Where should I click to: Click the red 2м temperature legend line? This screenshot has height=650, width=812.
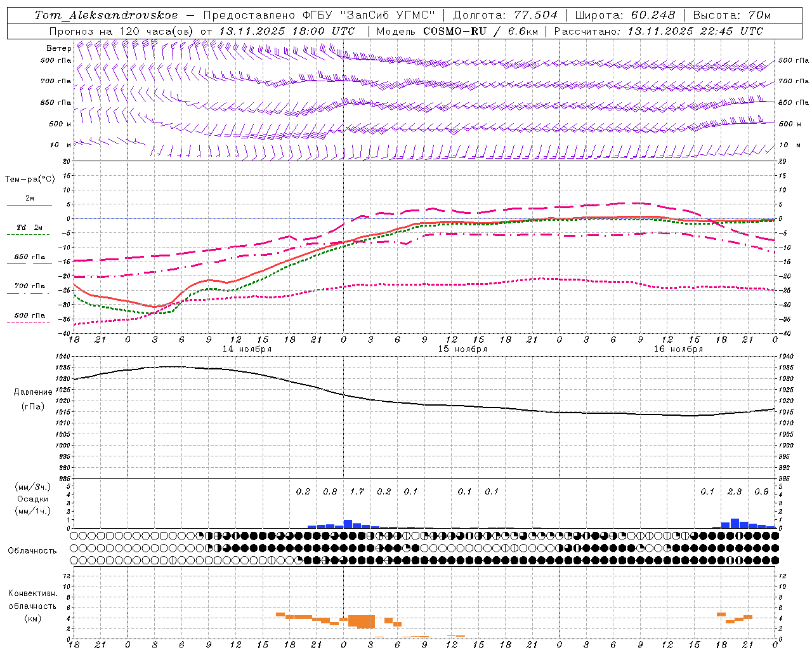point(29,205)
